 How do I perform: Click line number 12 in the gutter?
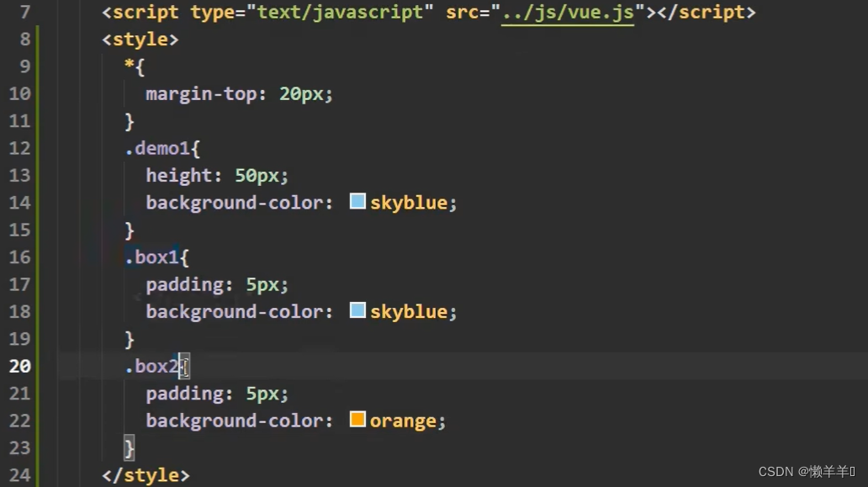[x=20, y=148]
